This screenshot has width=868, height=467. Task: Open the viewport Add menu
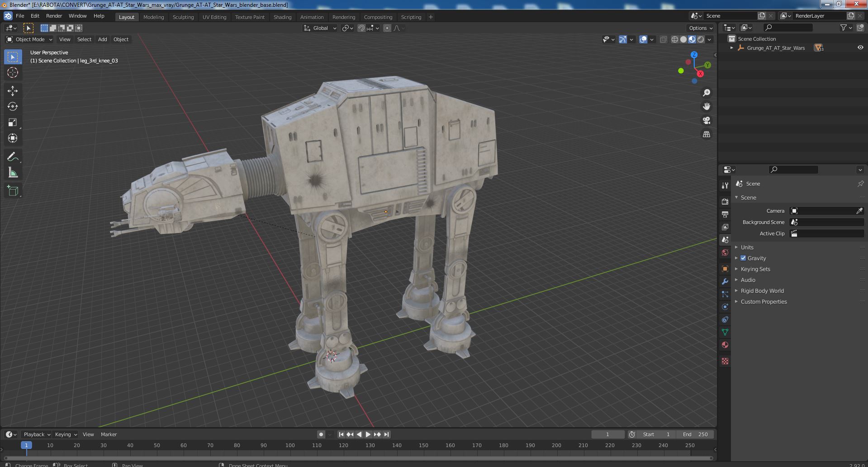[x=103, y=39]
